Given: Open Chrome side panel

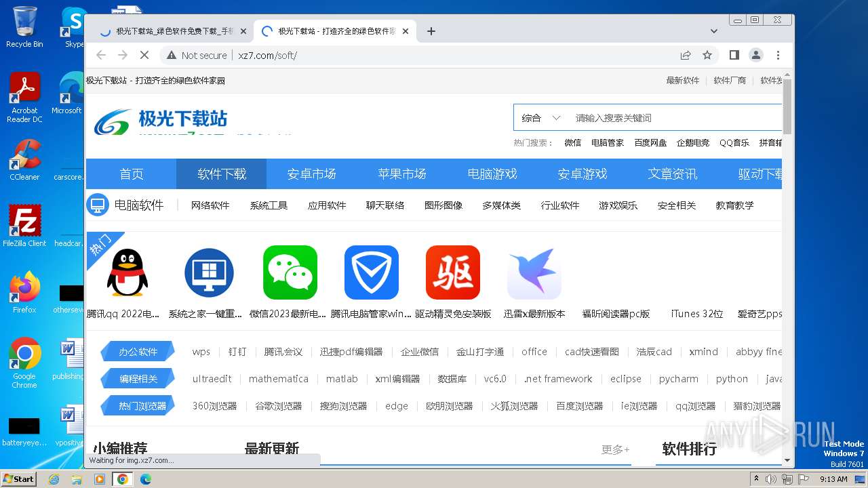Looking at the screenshot, I should [734, 55].
